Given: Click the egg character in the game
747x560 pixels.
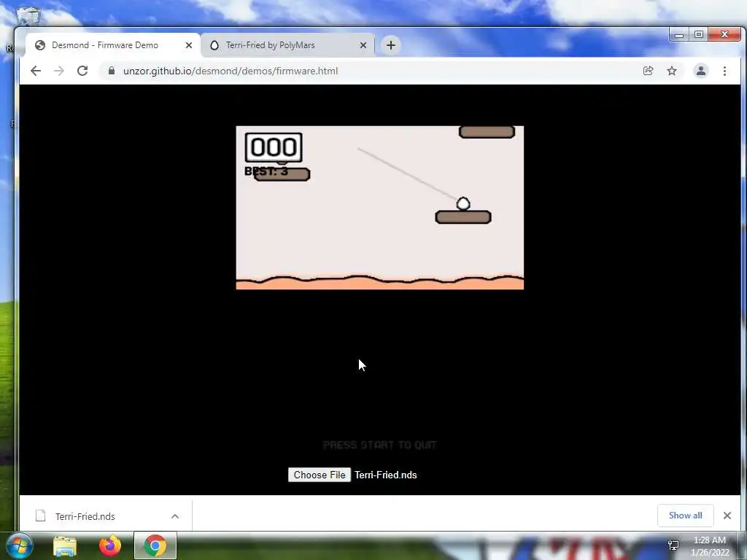Looking at the screenshot, I should click(x=463, y=204).
